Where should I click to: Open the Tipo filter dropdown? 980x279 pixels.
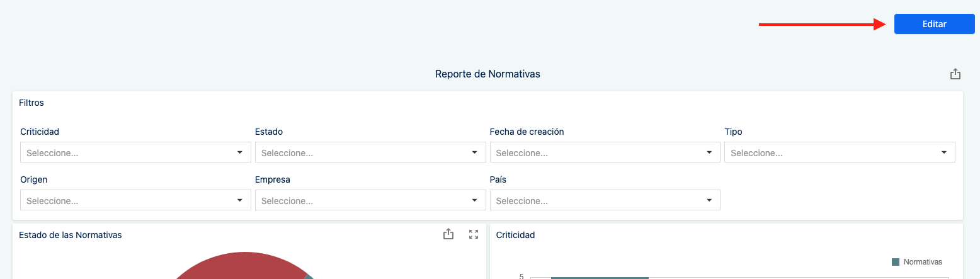pos(840,152)
